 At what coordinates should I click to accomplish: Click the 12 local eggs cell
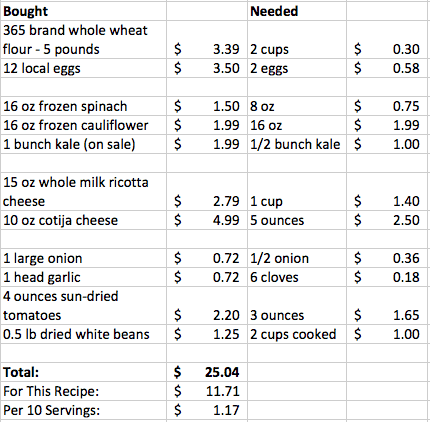pyautogui.click(x=83, y=68)
